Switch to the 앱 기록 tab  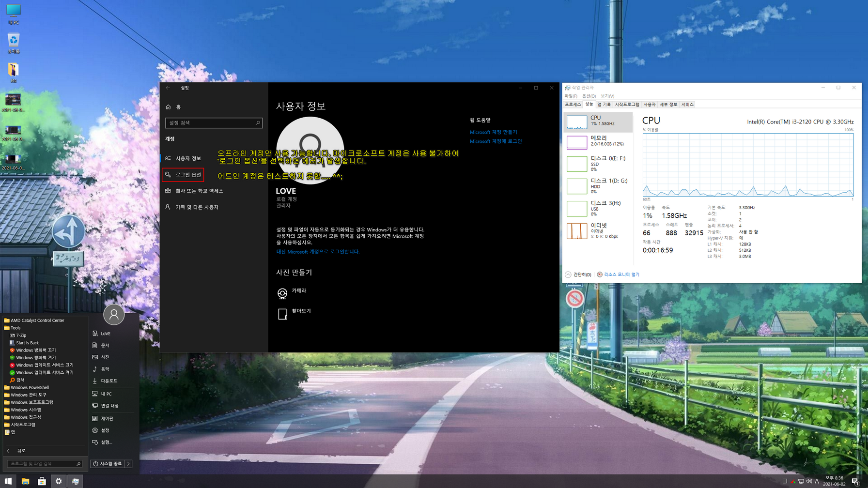tap(604, 105)
